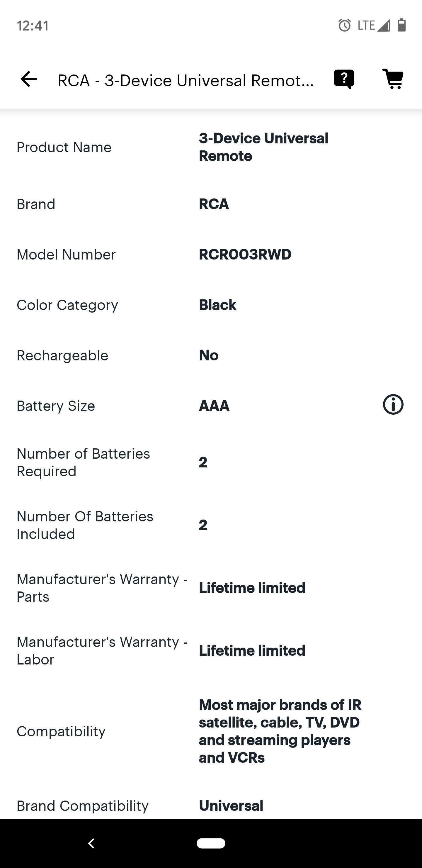Tap the Battery Size value AAA

pyautogui.click(x=214, y=406)
